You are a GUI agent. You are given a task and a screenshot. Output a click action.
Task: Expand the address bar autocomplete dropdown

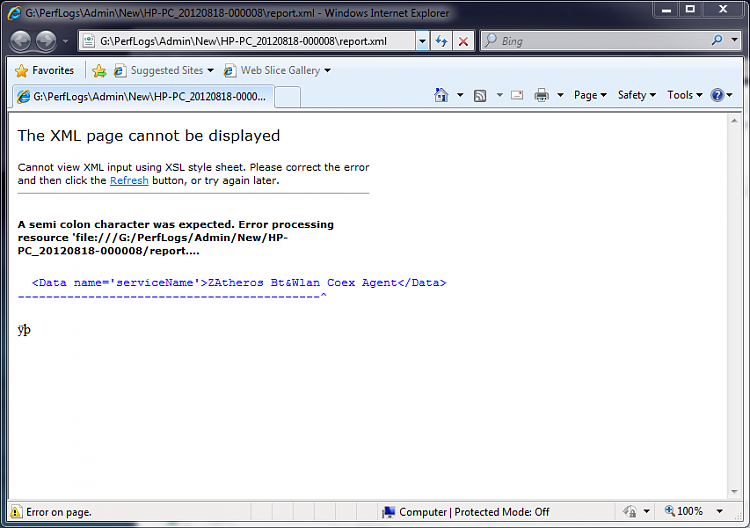pos(422,41)
